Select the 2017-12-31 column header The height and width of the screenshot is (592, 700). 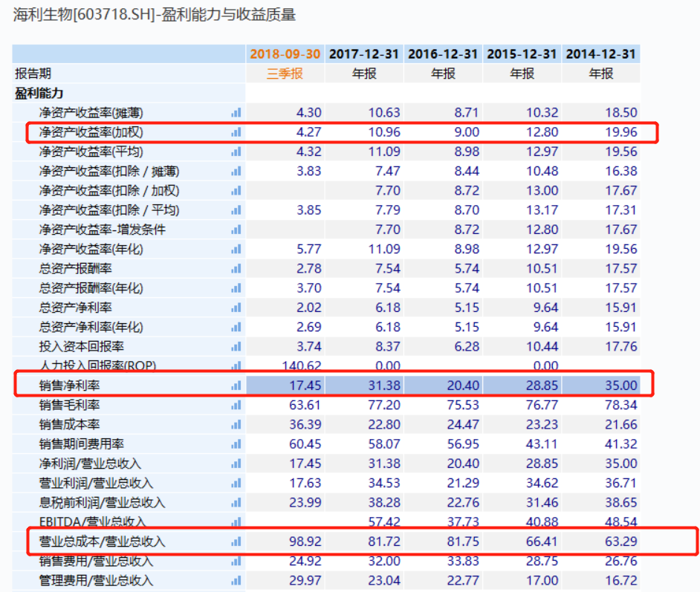pos(364,54)
